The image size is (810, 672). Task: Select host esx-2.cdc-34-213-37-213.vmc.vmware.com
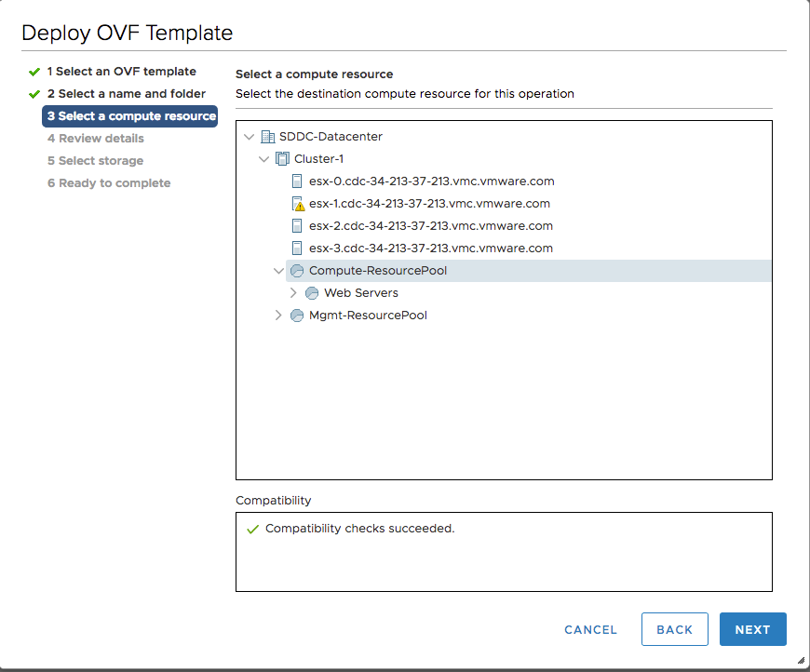(x=431, y=226)
